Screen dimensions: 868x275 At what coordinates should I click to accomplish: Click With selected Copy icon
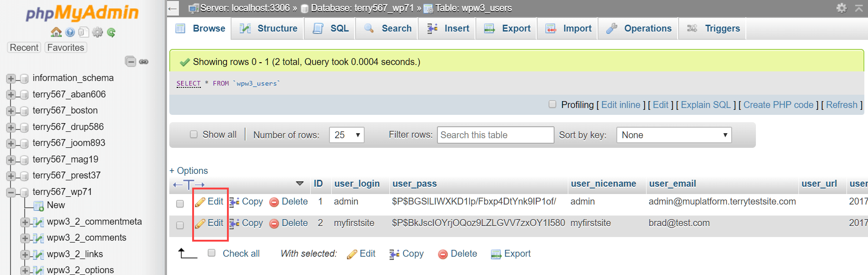pos(394,254)
